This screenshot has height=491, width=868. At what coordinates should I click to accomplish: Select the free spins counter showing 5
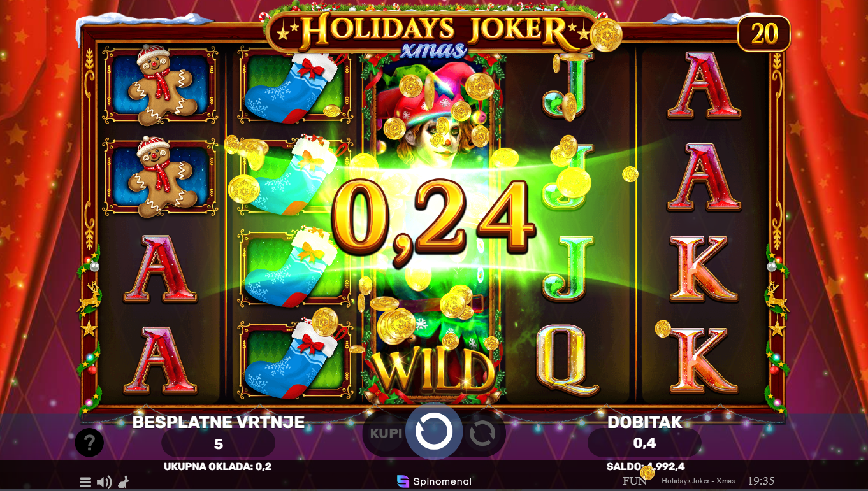point(219,443)
